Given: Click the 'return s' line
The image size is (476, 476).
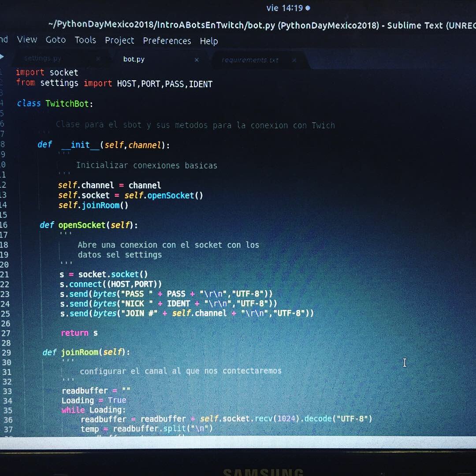Looking at the screenshot, I should 79,333.
